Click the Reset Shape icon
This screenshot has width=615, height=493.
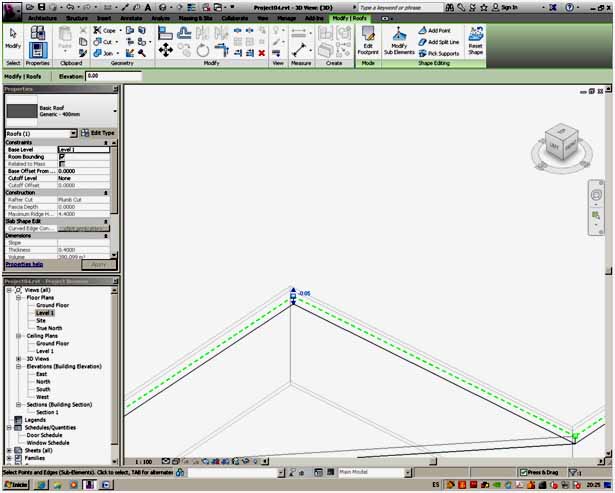click(477, 39)
